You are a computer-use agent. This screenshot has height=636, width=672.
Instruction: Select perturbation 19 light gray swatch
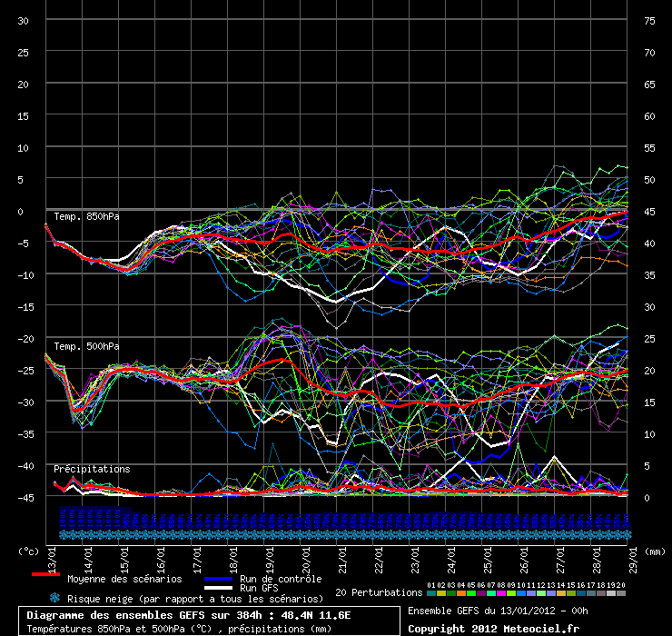tap(611, 593)
